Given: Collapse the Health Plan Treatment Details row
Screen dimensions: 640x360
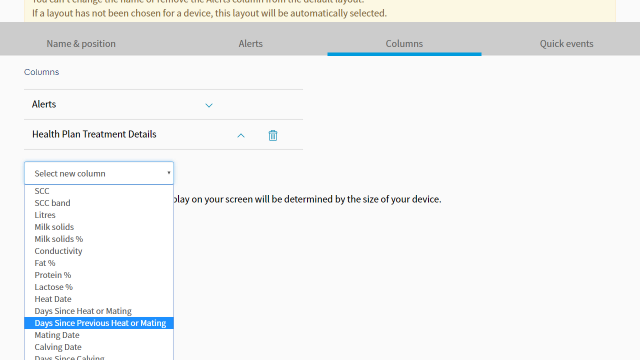Looking at the screenshot, I should tap(241, 136).
